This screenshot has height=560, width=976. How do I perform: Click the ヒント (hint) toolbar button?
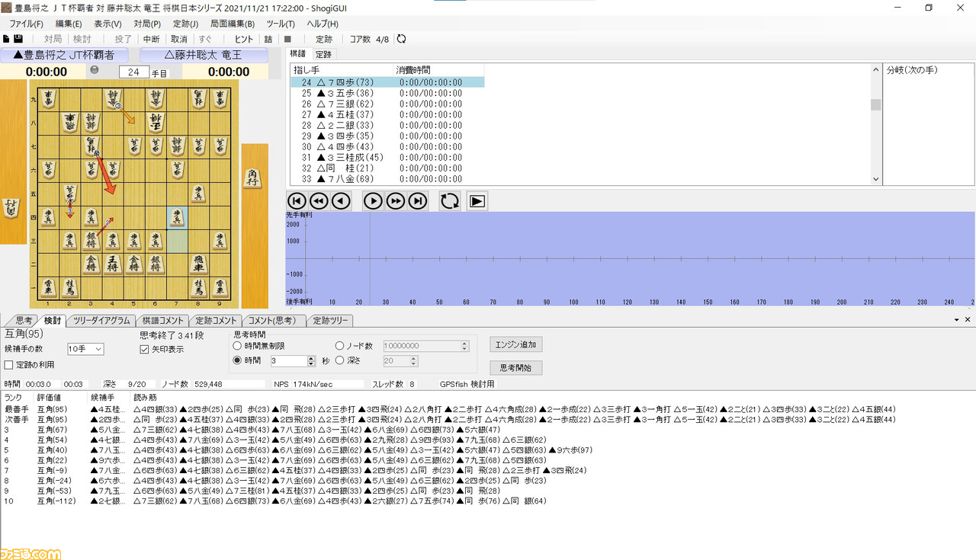coord(244,39)
